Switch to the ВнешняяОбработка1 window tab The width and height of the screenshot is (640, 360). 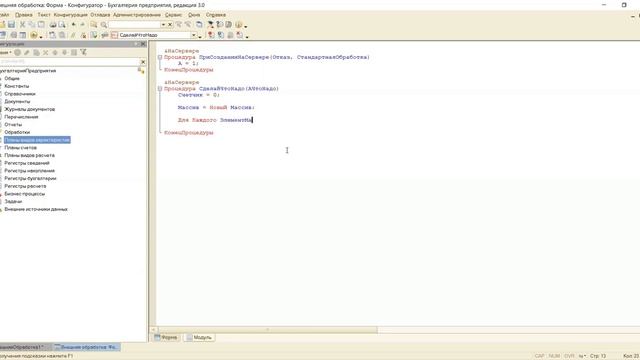point(24,347)
